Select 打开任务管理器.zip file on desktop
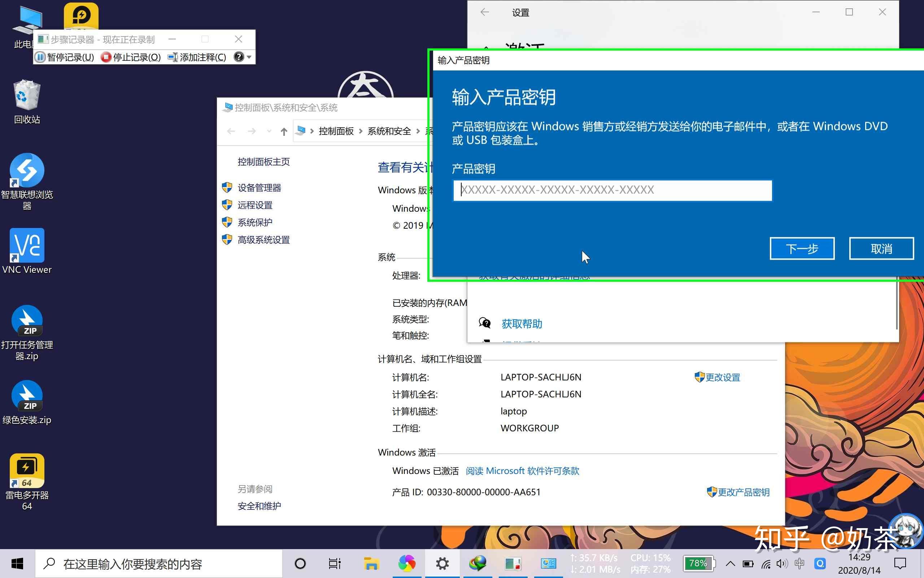This screenshot has height=578, width=924. pos(27,333)
